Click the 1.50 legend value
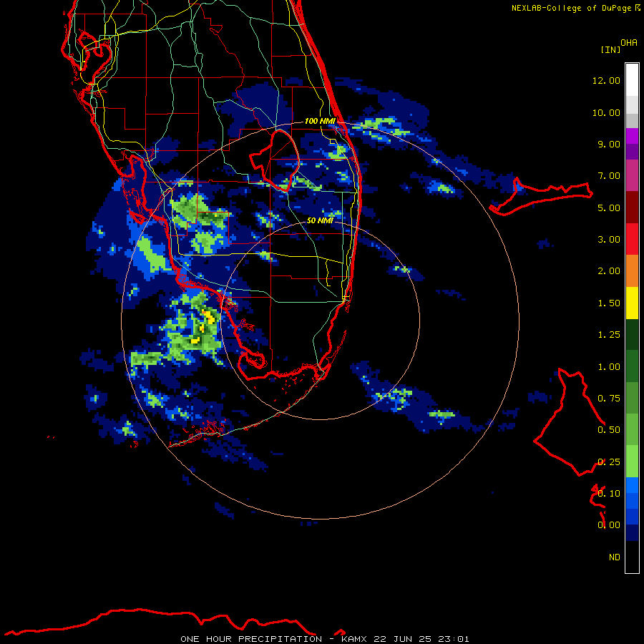This screenshot has width=644, height=644. click(x=609, y=303)
